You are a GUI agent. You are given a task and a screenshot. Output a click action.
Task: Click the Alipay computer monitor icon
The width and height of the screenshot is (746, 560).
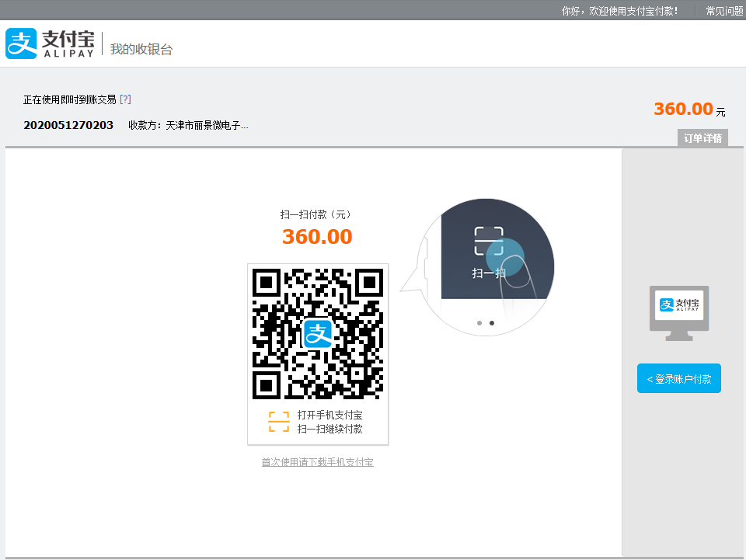coord(679,313)
